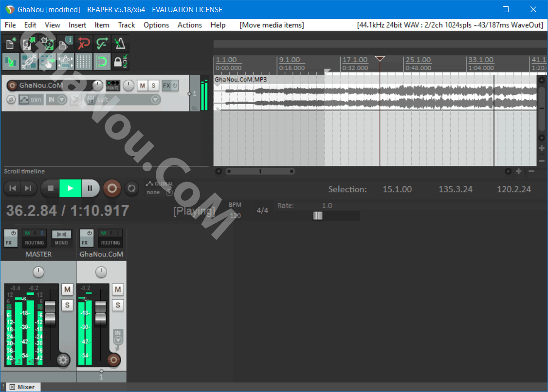Viewport: 548px width, 392px height.
Task: Click the green Play button
Action: [70, 189]
